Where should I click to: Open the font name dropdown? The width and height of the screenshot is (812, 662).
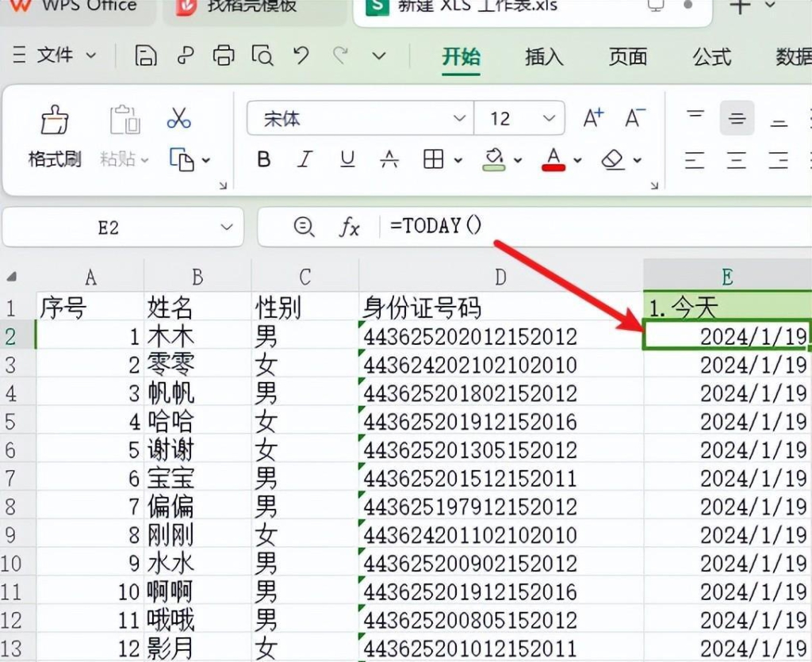tap(459, 117)
